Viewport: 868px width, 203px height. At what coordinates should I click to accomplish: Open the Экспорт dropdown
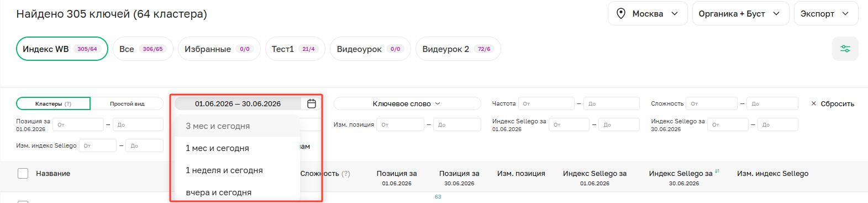click(x=825, y=14)
